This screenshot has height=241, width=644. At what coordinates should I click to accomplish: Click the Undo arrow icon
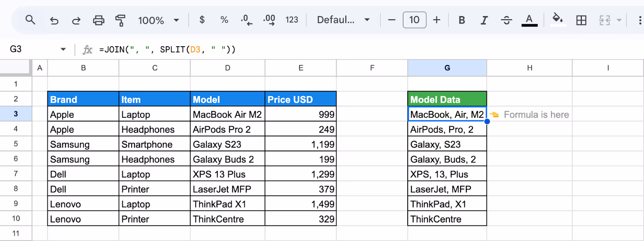tap(54, 20)
